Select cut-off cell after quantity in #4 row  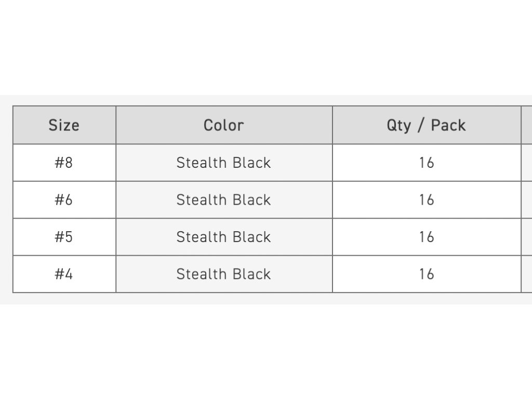tap(527, 274)
